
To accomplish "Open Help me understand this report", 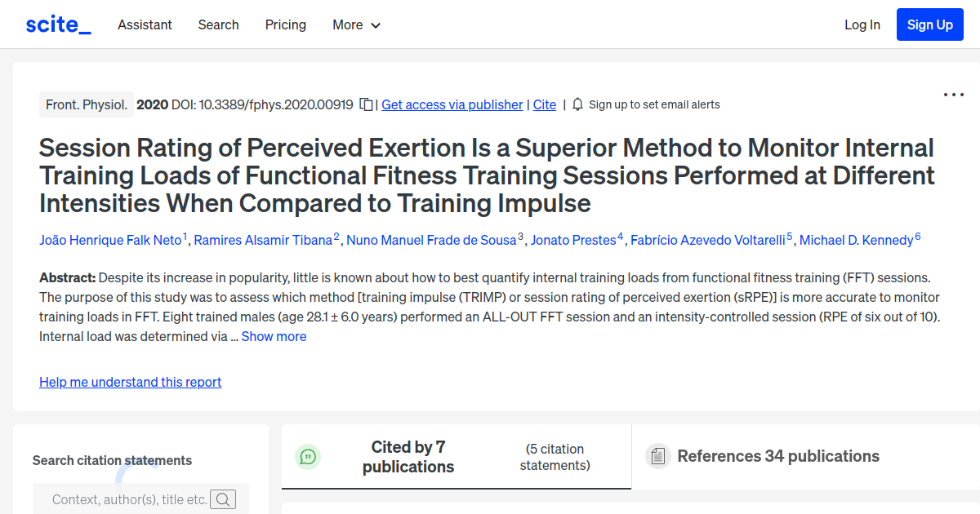I will tap(130, 382).
